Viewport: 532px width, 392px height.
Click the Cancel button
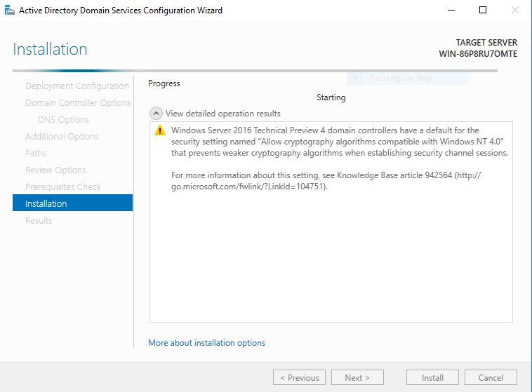click(x=491, y=377)
